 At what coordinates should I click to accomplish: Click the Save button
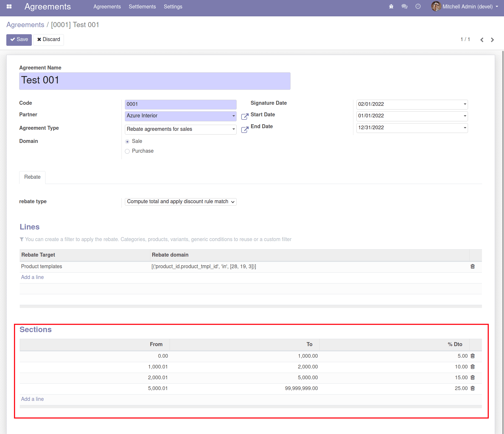[19, 40]
